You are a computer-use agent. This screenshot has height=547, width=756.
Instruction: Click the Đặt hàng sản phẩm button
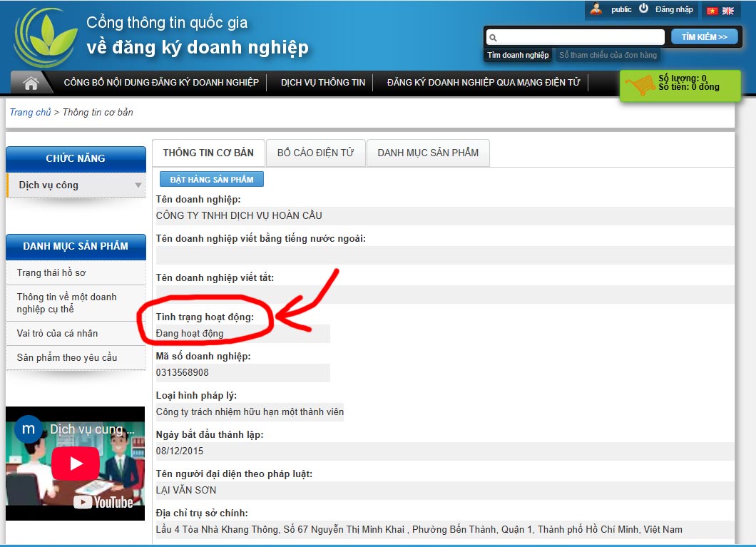(x=212, y=179)
